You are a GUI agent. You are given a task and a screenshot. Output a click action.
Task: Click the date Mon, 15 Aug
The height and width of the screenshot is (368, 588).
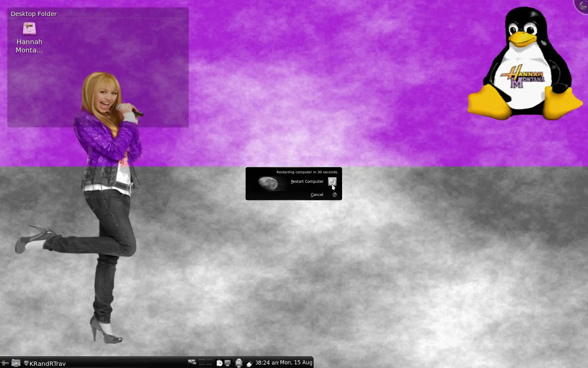point(296,363)
